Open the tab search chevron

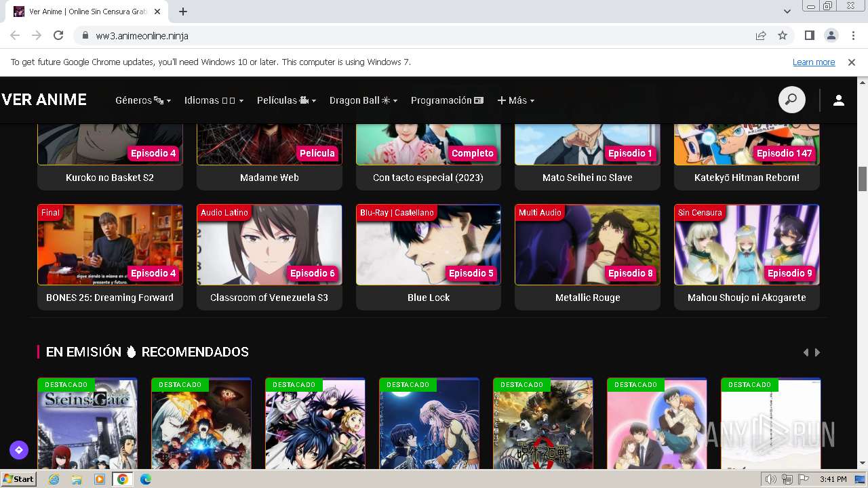pyautogui.click(x=787, y=12)
